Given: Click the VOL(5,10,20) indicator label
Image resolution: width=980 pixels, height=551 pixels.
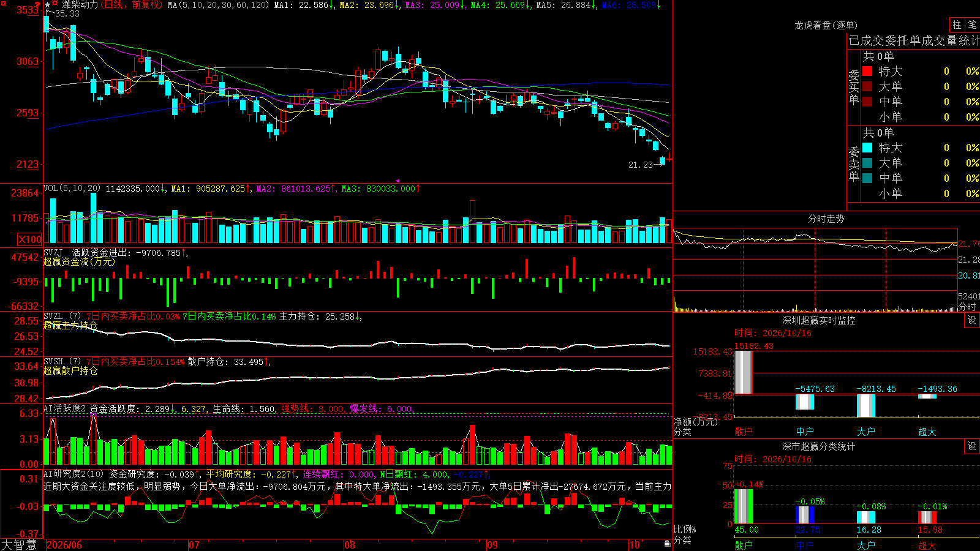Looking at the screenshot, I should click(72, 189).
